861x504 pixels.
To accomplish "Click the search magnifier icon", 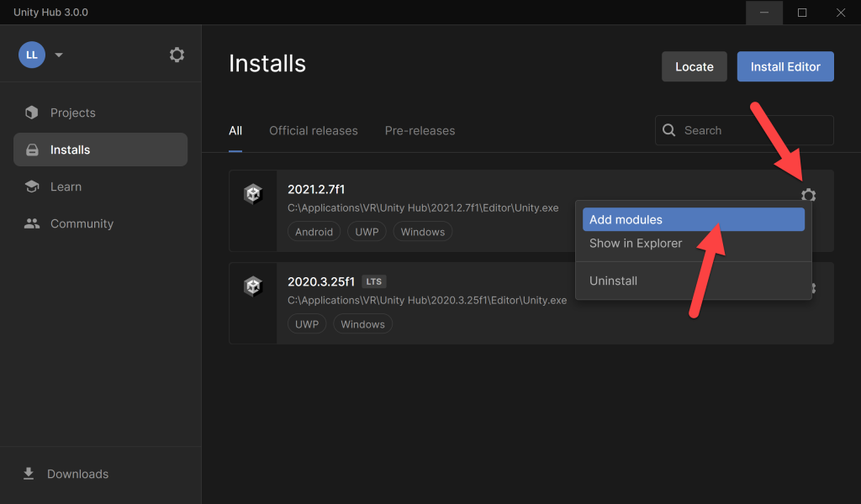I will 668,130.
